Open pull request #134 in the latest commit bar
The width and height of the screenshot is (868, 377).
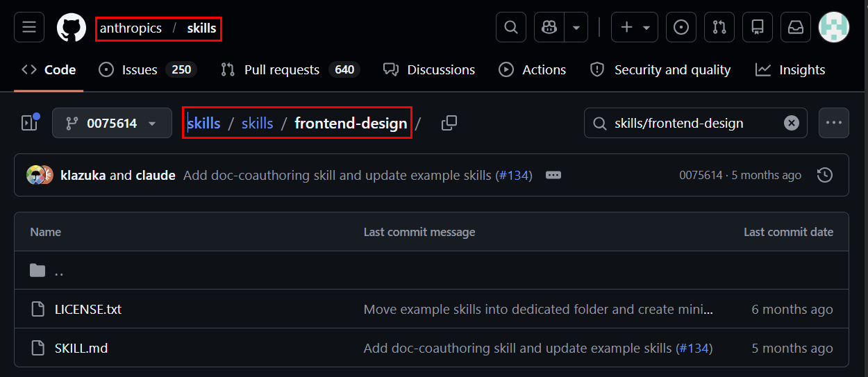pos(514,175)
